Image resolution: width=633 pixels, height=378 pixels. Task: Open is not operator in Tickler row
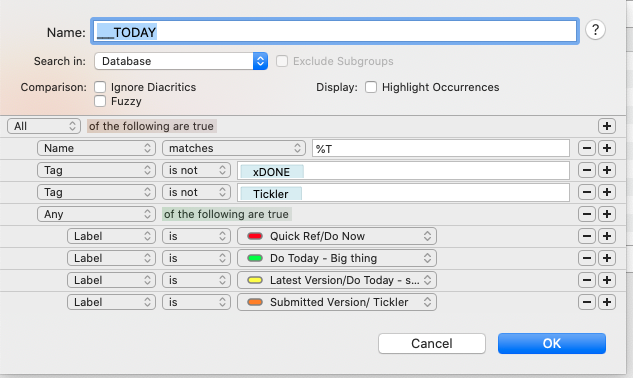(x=196, y=192)
